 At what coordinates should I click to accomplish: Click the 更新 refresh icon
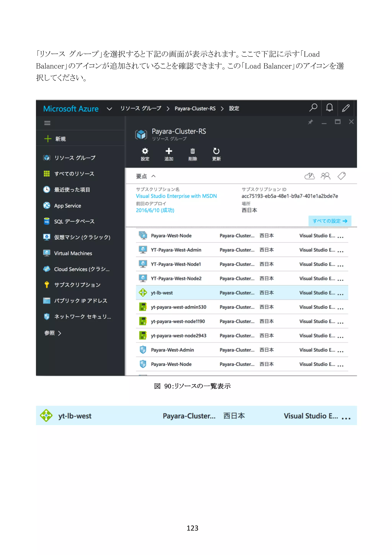(x=216, y=151)
